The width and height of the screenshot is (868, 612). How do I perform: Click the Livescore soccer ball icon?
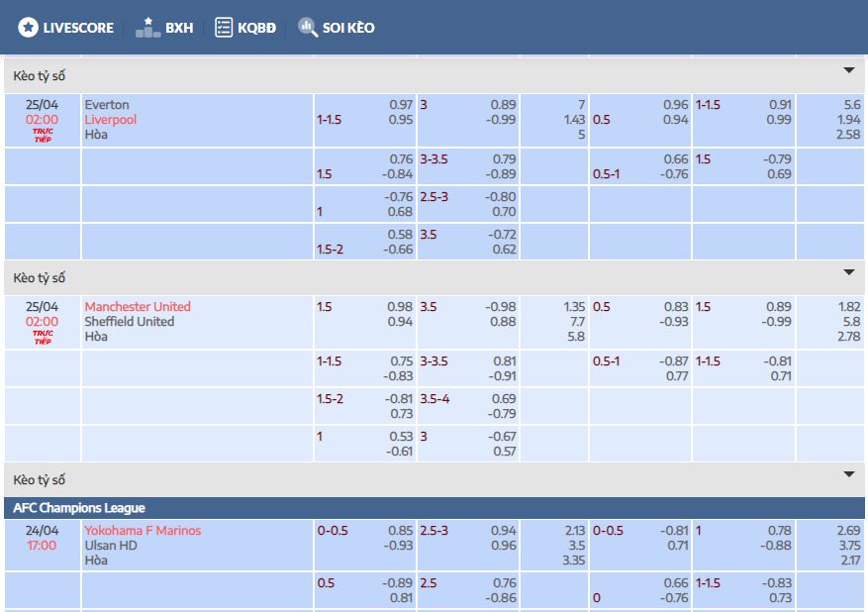click(28, 28)
